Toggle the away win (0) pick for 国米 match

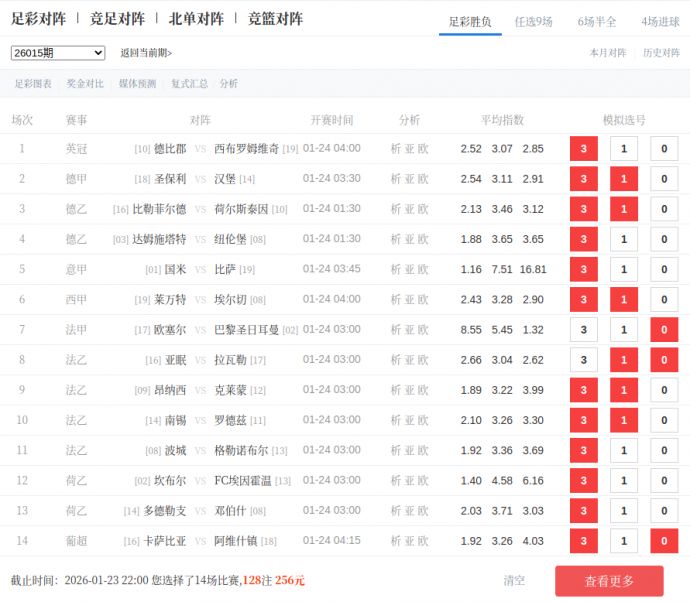click(x=664, y=270)
